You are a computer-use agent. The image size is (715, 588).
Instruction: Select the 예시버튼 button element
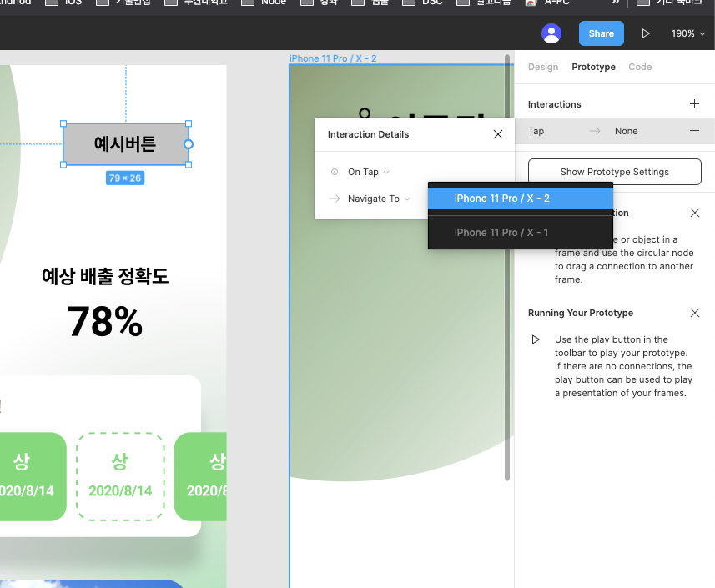(125, 144)
